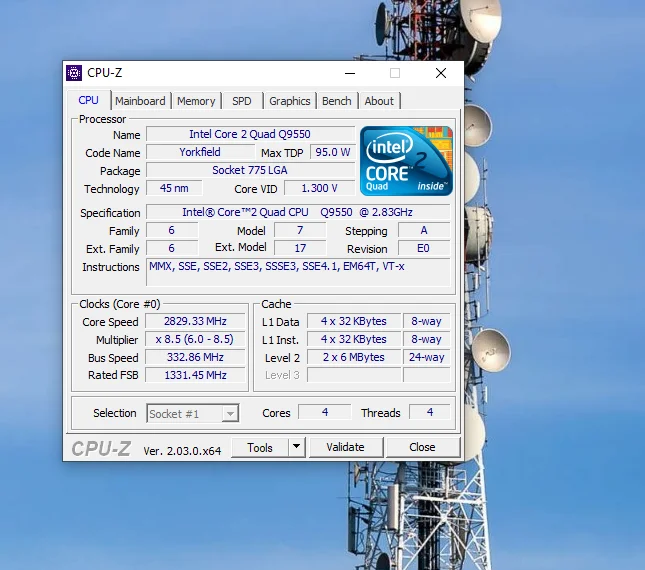Select the SPD tab

point(241,101)
